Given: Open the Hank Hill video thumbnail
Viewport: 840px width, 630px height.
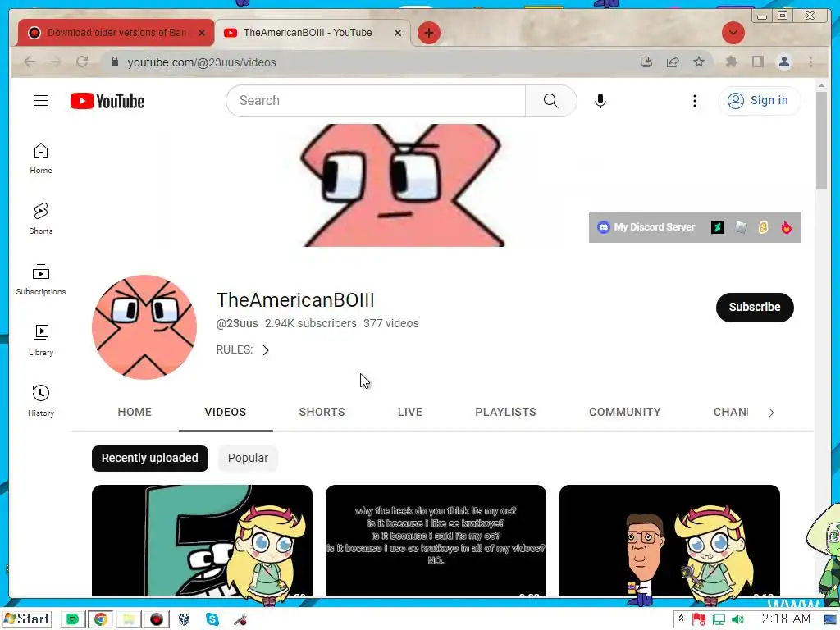Looking at the screenshot, I should [669, 540].
